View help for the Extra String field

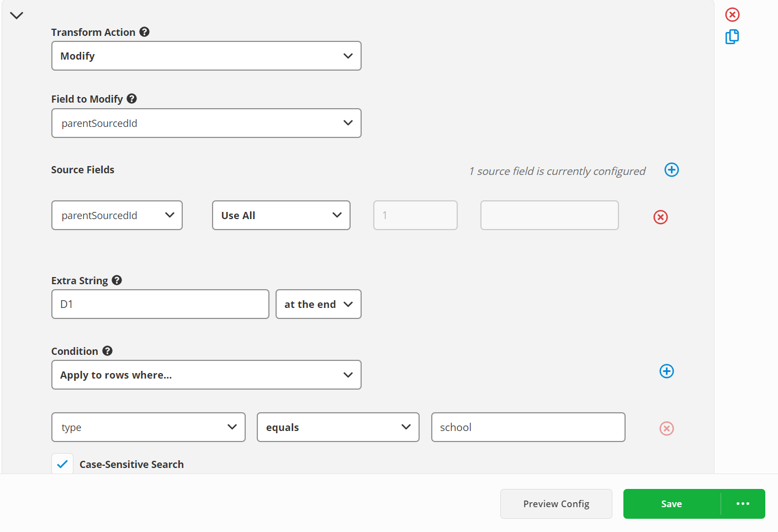(117, 280)
